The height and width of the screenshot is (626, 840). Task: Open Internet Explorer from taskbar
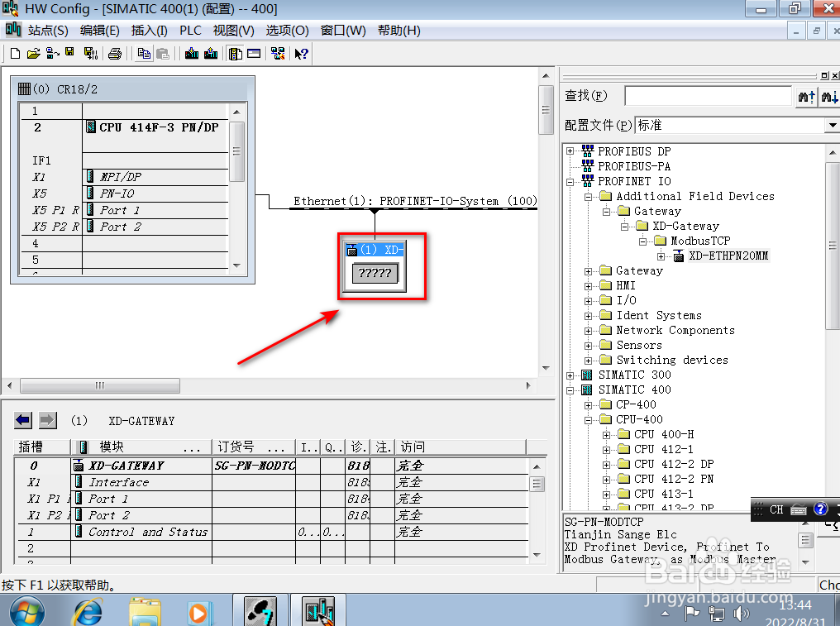click(88, 612)
